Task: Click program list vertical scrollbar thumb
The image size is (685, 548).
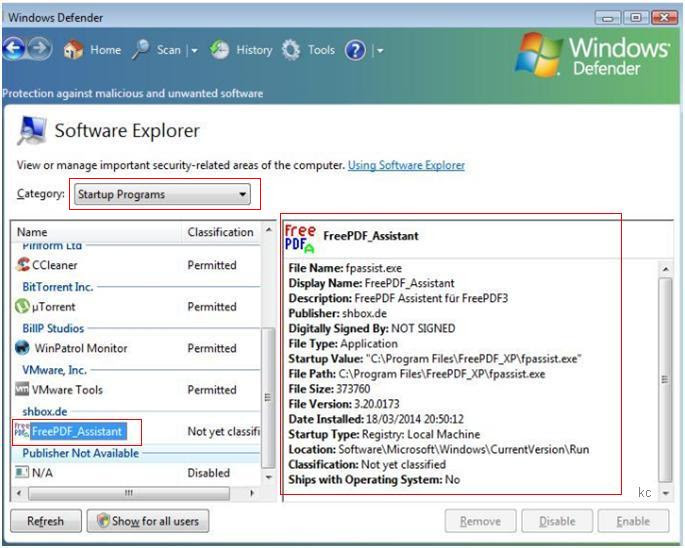Action: 269,397
